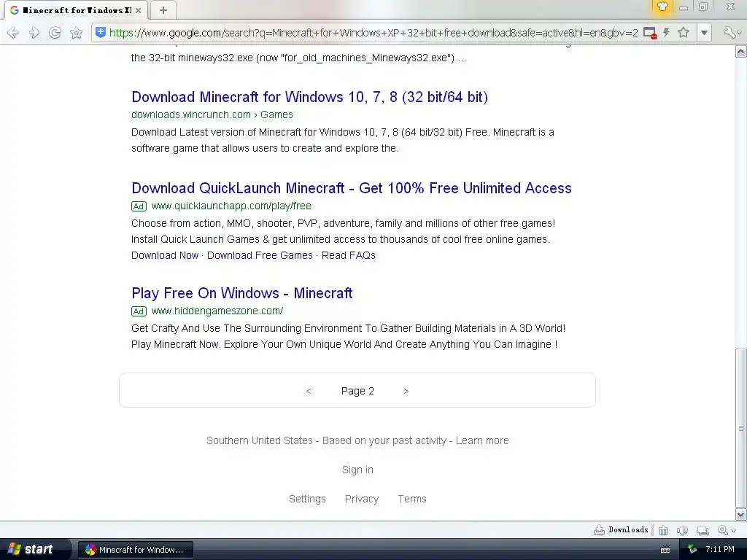Go back using the browser back arrow
Viewport: 747px width, 560px height.
pos(13,33)
